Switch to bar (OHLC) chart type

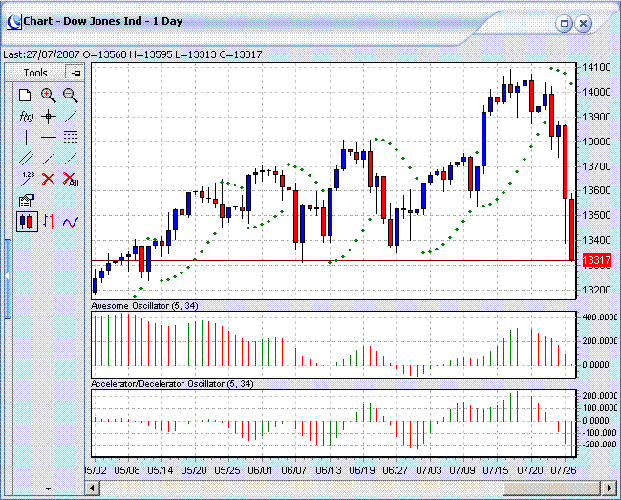click(48, 221)
